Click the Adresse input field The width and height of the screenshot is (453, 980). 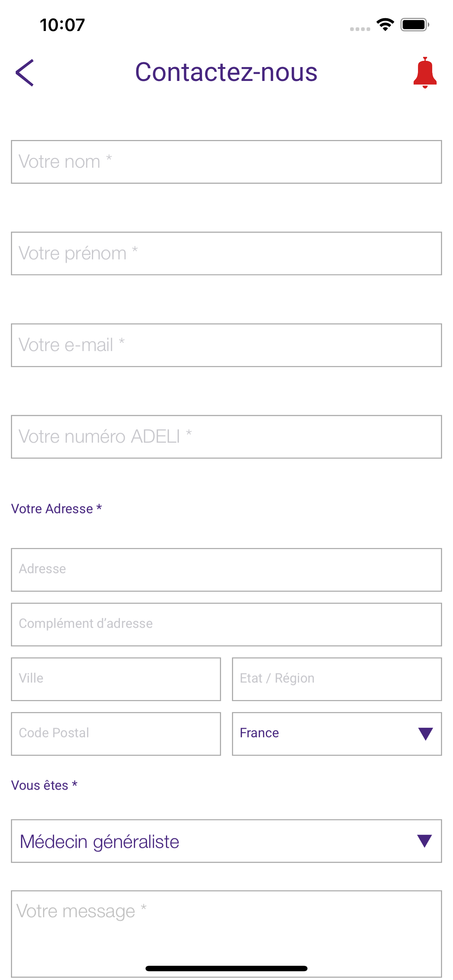click(x=226, y=569)
